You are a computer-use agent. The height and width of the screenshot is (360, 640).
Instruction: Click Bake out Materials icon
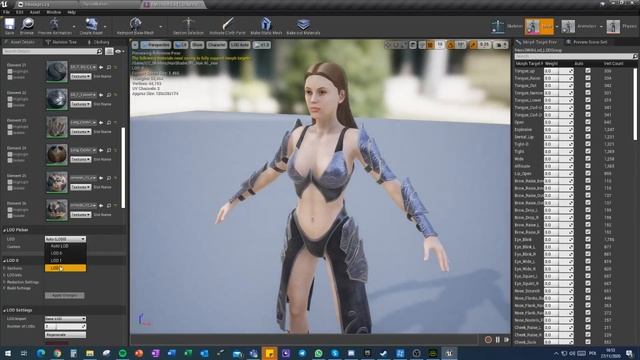tap(303, 24)
